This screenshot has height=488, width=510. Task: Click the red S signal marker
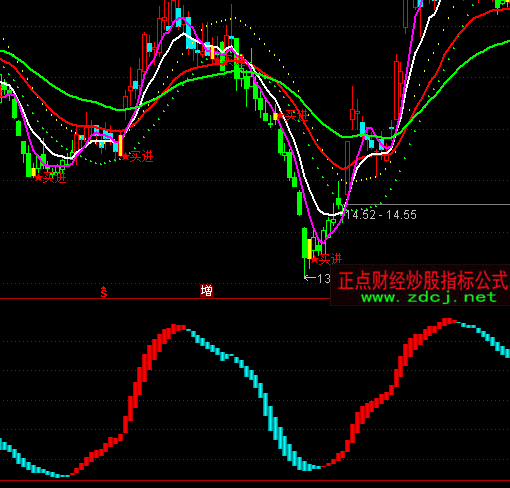pyautogui.click(x=104, y=292)
